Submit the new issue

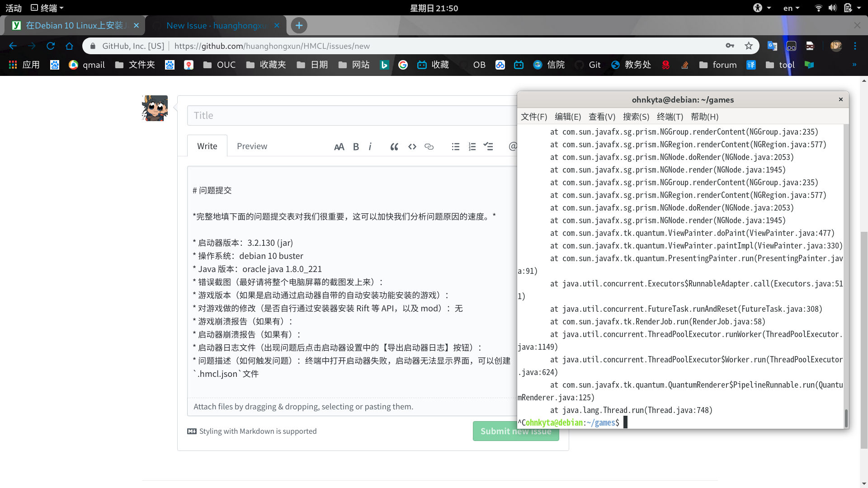click(515, 431)
